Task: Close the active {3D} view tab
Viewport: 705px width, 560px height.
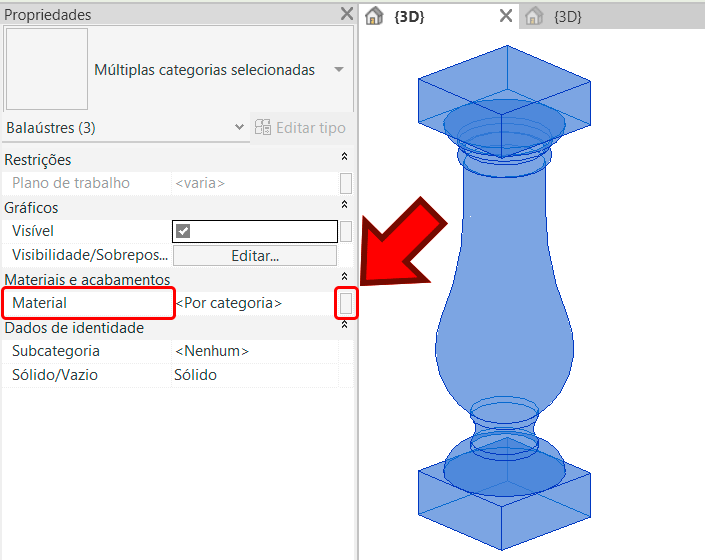Action: (x=506, y=16)
